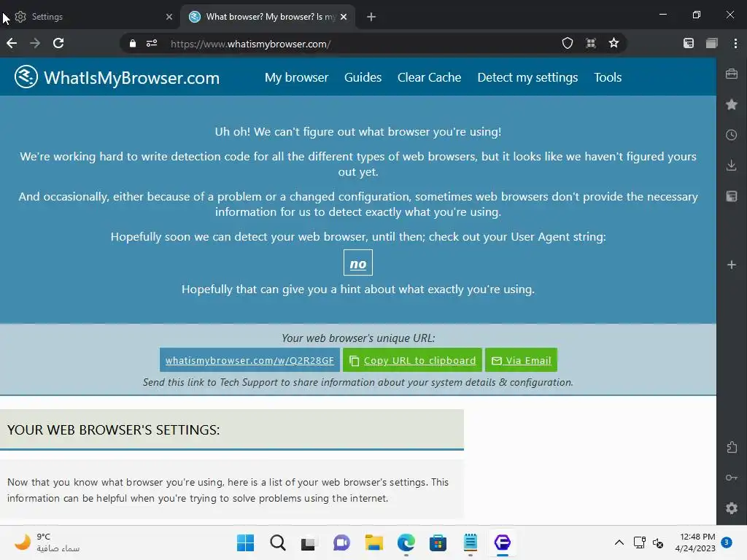Open Task View on the taskbar
This screenshot has height=560, width=747.
309,542
